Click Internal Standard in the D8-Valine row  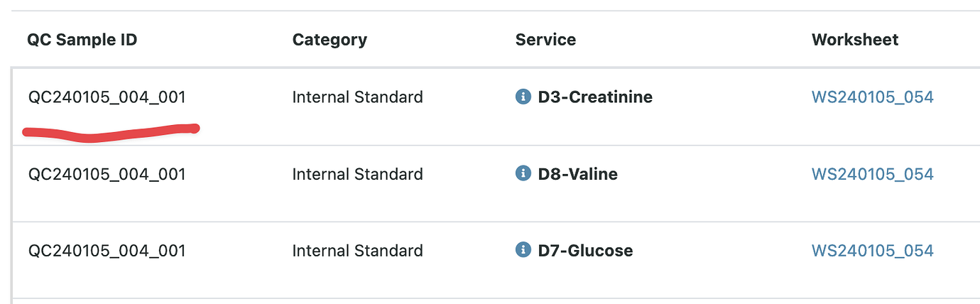pyautogui.click(x=357, y=174)
